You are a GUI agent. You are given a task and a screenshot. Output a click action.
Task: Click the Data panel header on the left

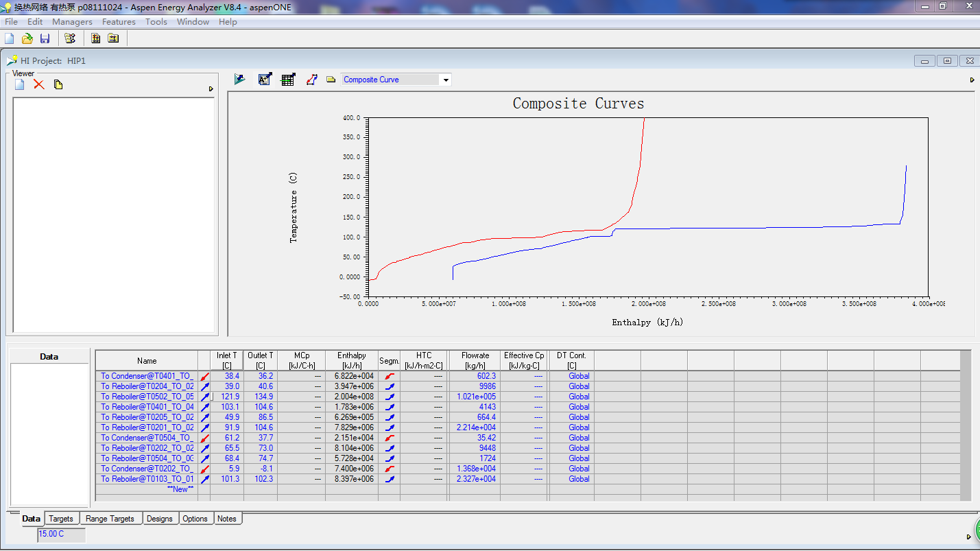click(x=49, y=357)
